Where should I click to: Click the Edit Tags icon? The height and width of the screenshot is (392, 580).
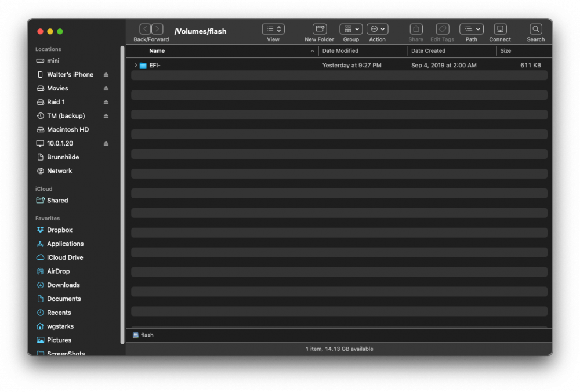tap(442, 29)
